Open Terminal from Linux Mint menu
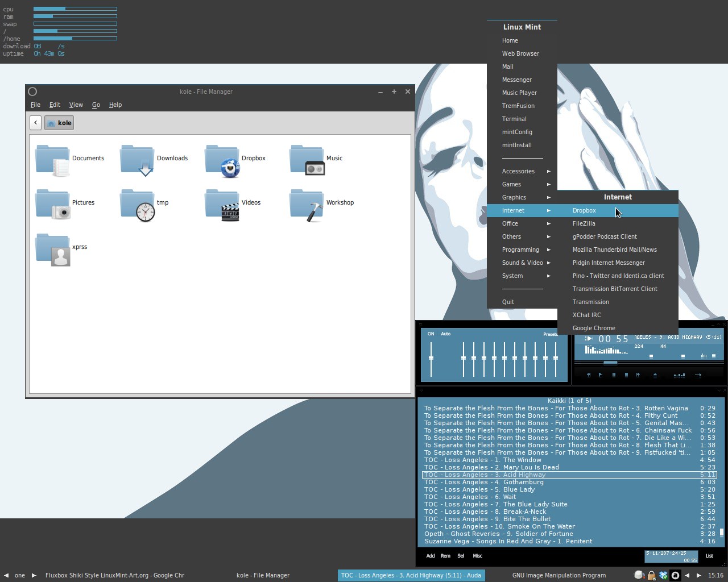 click(x=522, y=119)
